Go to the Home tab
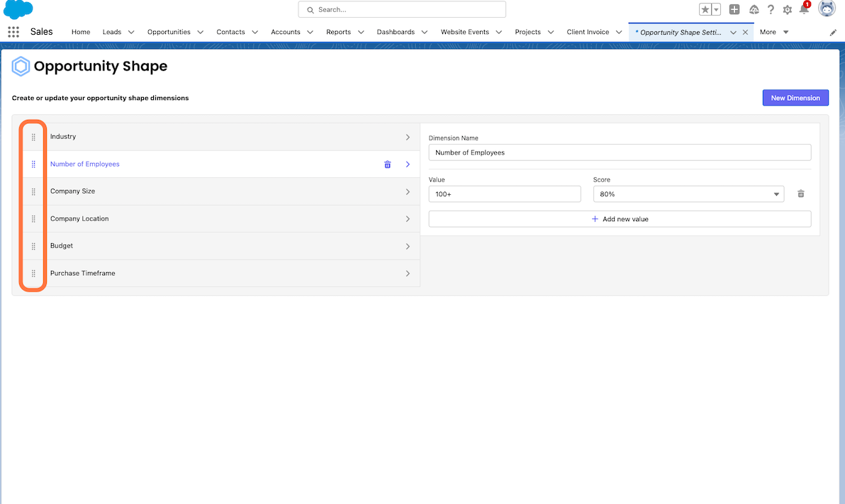This screenshot has height=504, width=845. (x=81, y=32)
